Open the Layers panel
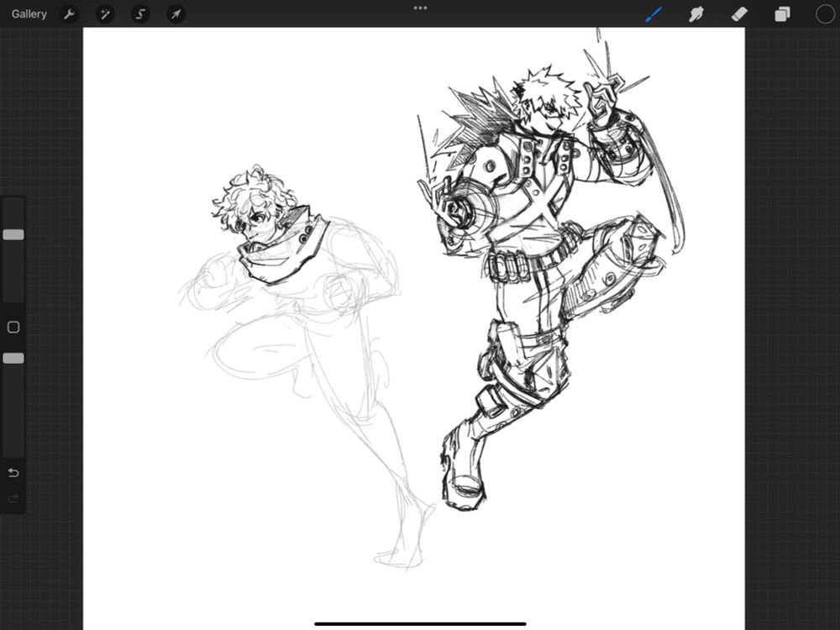The image size is (840, 630). point(782,14)
